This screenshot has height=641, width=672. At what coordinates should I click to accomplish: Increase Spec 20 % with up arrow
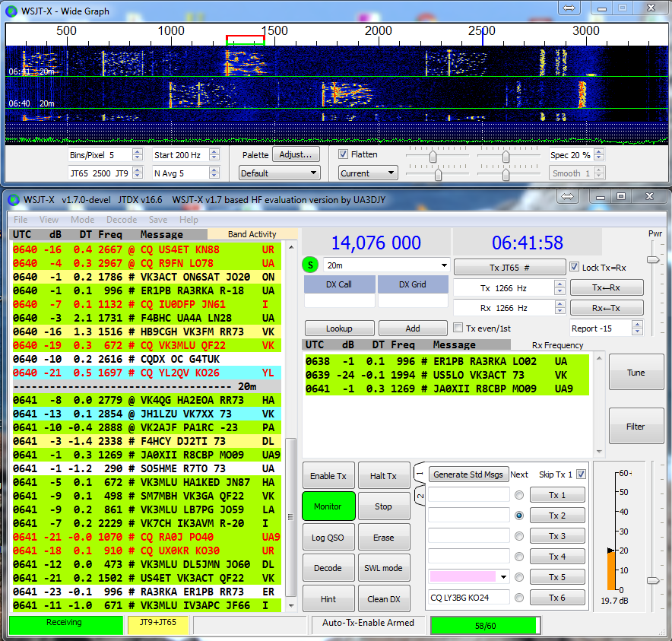click(600, 152)
